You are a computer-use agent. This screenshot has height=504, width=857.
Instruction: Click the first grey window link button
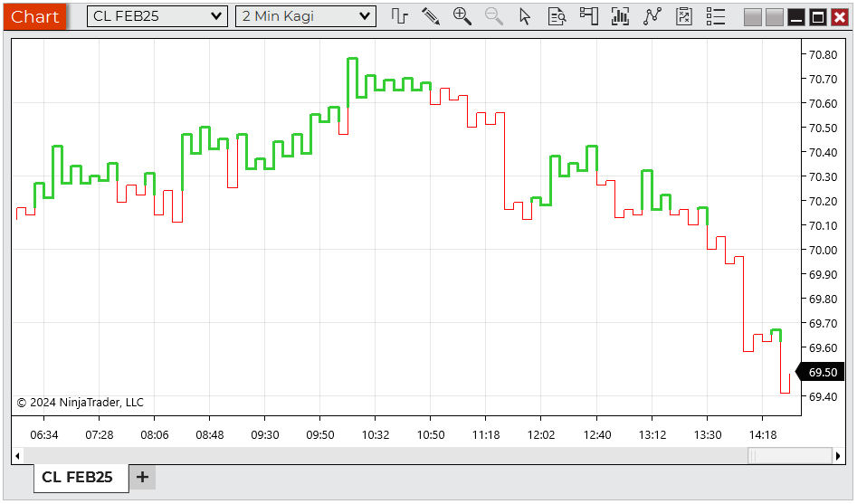[x=752, y=17]
